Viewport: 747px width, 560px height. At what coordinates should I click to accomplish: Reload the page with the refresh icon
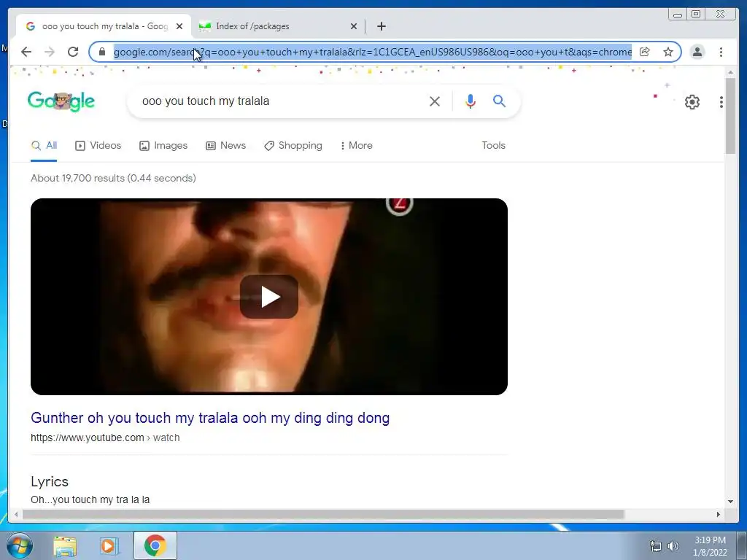coord(73,52)
